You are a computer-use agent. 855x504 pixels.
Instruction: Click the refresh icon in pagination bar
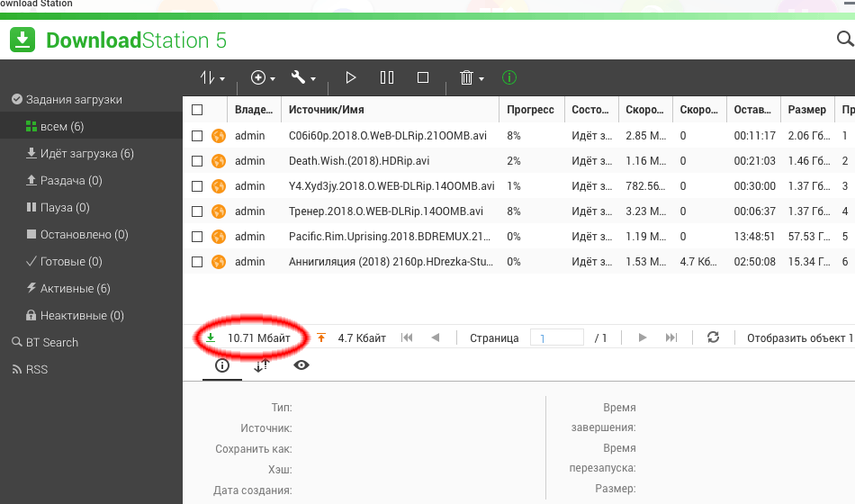pyautogui.click(x=713, y=337)
